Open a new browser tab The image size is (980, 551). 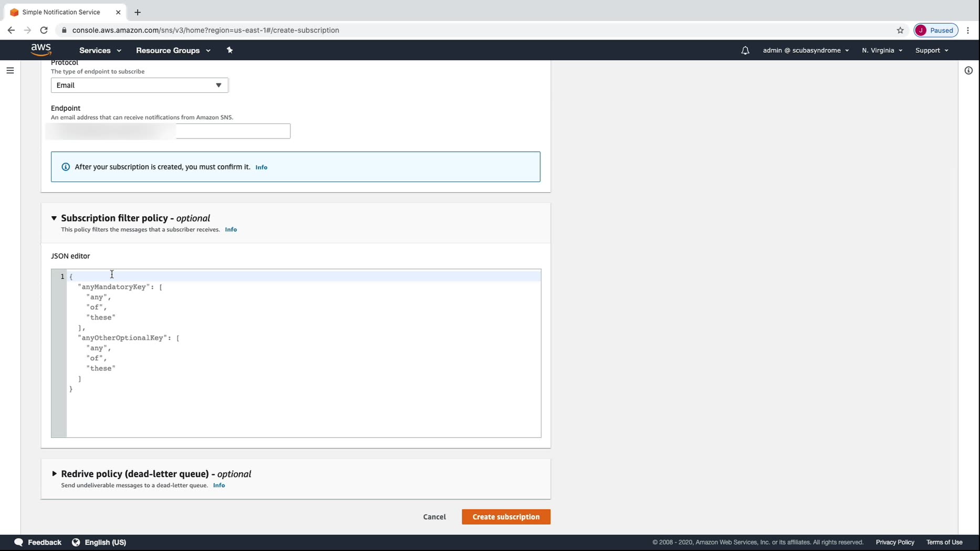(138, 12)
